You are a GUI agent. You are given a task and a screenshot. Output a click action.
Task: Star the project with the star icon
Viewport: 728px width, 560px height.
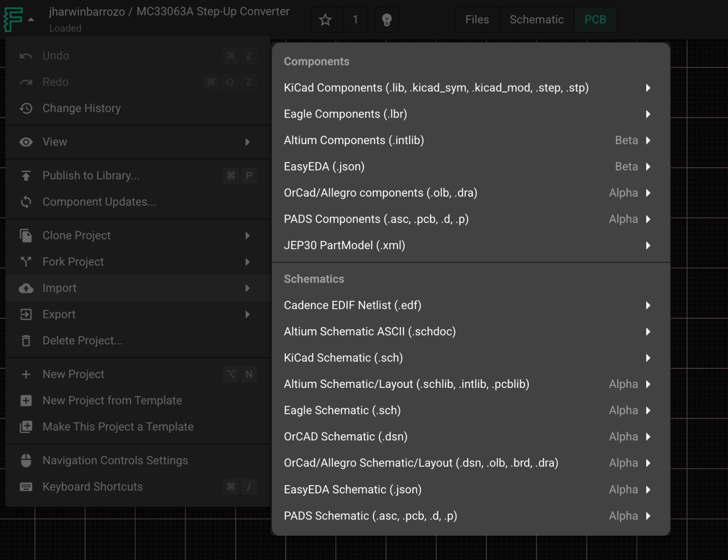[326, 20]
